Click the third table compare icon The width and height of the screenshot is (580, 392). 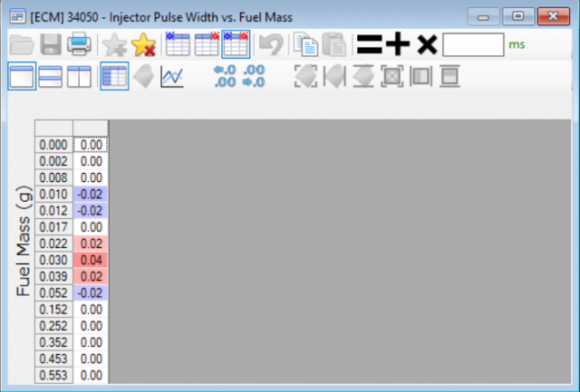(x=236, y=43)
